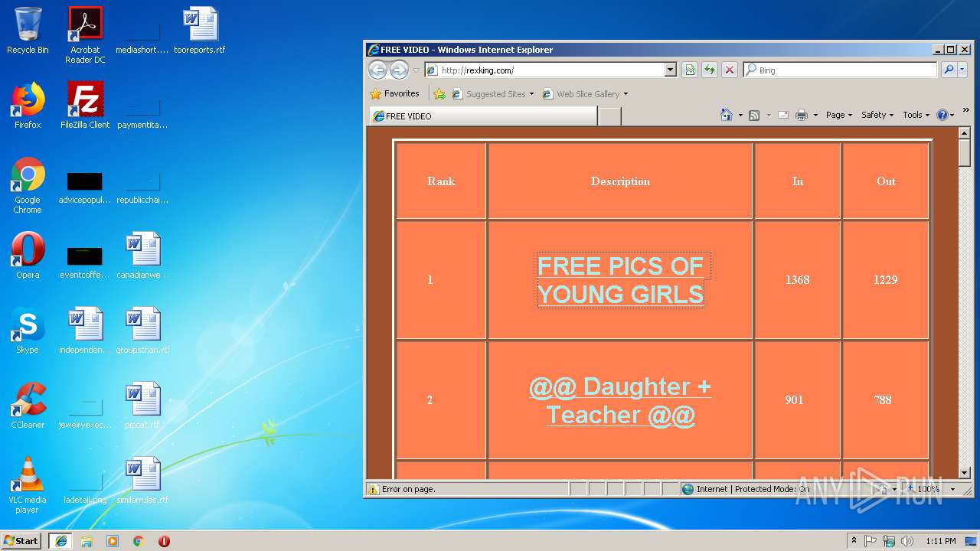
Task: Open the Tools menu
Action: (x=916, y=115)
